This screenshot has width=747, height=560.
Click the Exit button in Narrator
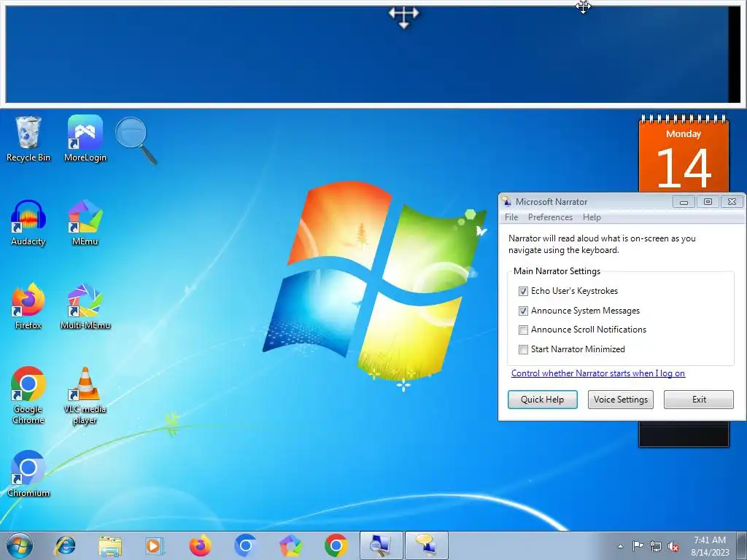pos(699,400)
